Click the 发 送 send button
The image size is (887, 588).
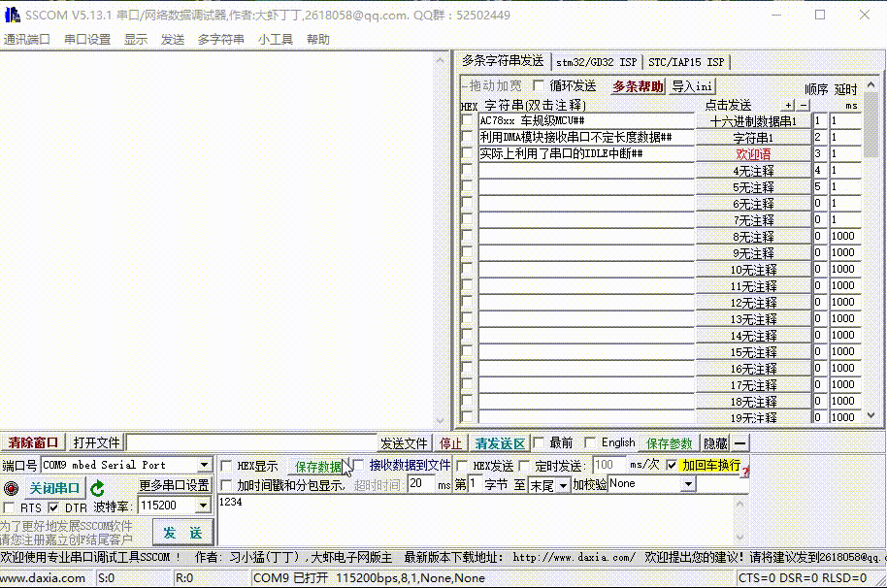182,533
